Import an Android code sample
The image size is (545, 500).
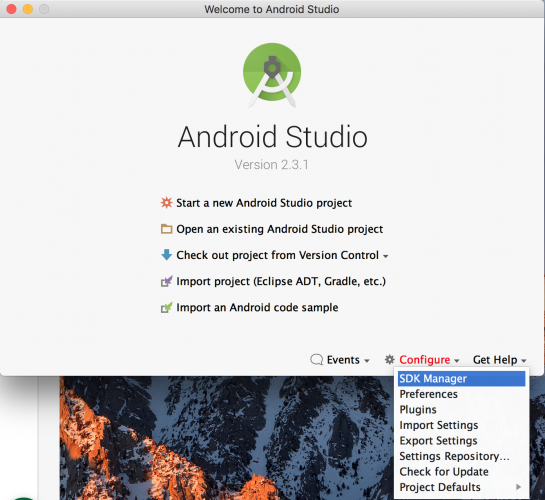(257, 308)
